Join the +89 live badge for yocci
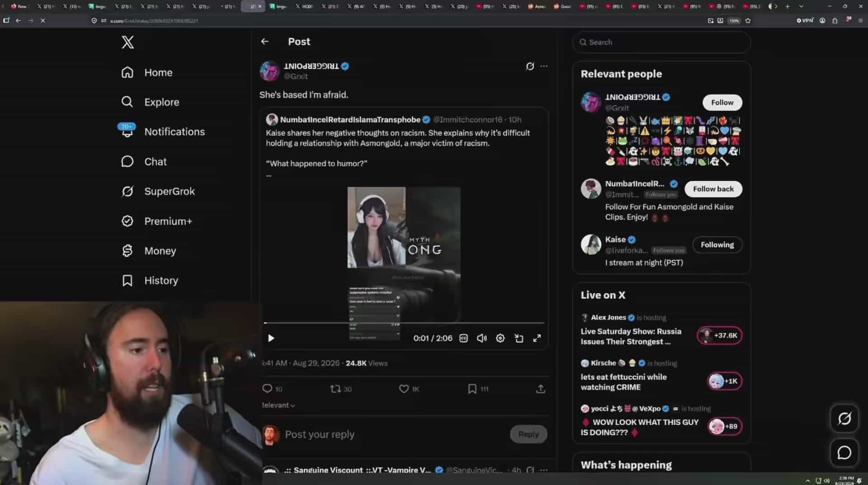The width and height of the screenshot is (868, 485). point(725,426)
